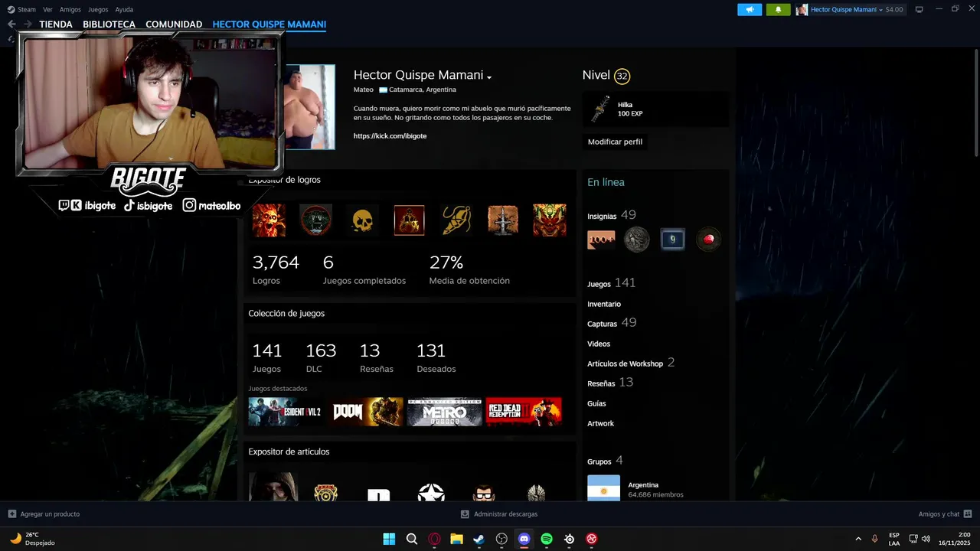Open the Capturas link
The image size is (980, 551).
coord(603,324)
